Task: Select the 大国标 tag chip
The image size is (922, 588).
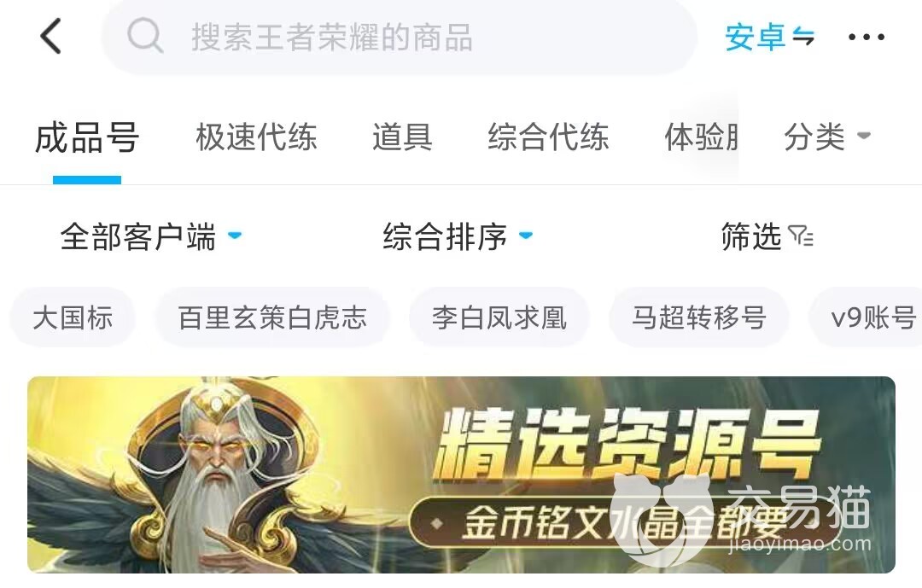Action: point(73,317)
